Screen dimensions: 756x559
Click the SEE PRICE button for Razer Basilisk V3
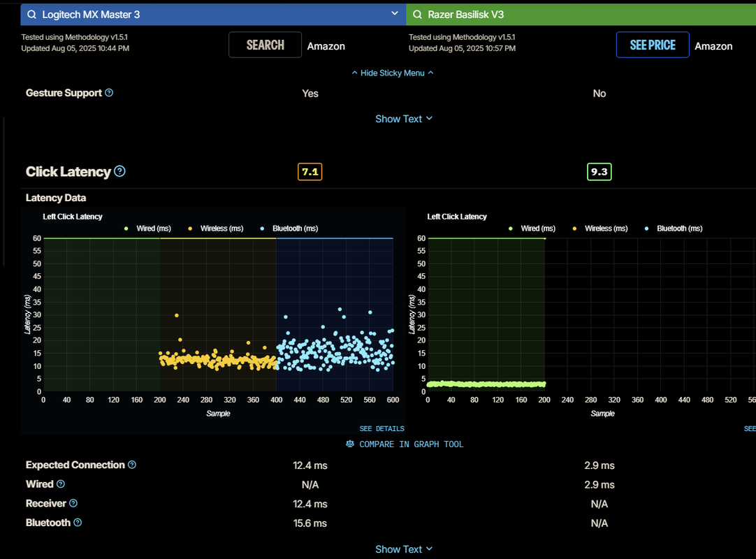coord(653,45)
